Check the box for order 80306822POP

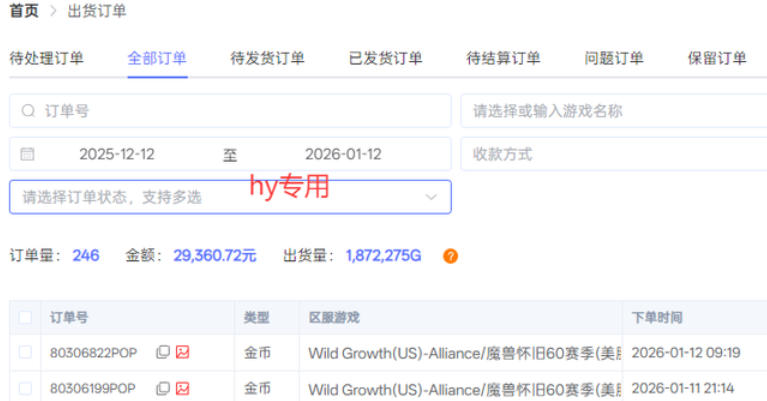point(25,352)
